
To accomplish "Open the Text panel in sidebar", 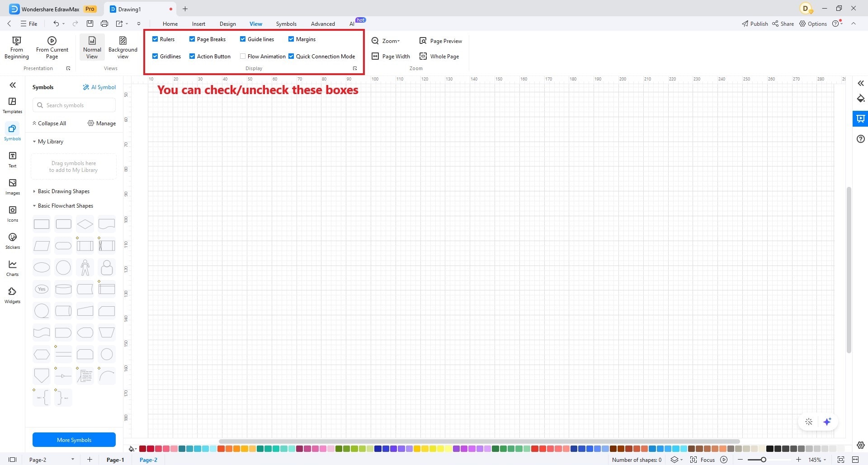I will 12,159.
